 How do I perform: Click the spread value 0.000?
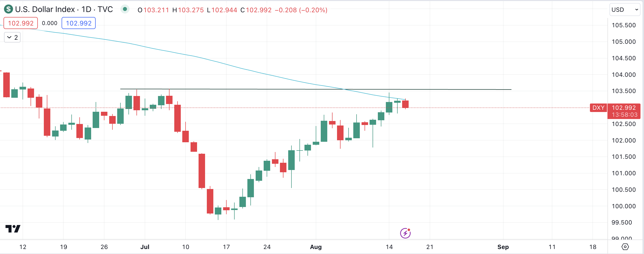point(50,23)
